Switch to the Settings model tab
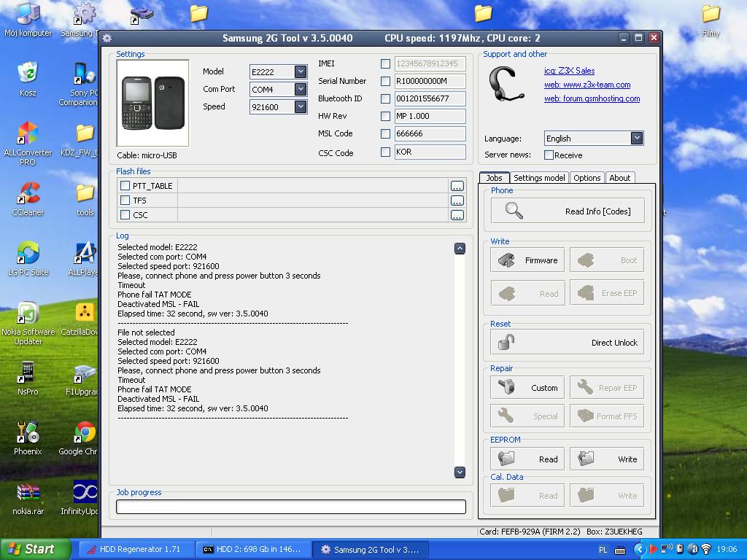Image resolution: width=747 pixels, height=560 pixels. pos(539,177)
